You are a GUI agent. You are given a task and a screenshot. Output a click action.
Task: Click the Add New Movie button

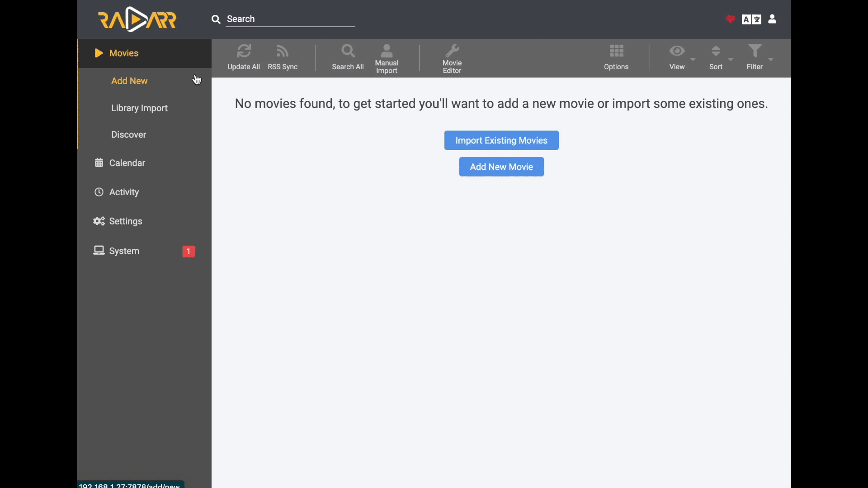pyautogui.click(x=501, y=167)
